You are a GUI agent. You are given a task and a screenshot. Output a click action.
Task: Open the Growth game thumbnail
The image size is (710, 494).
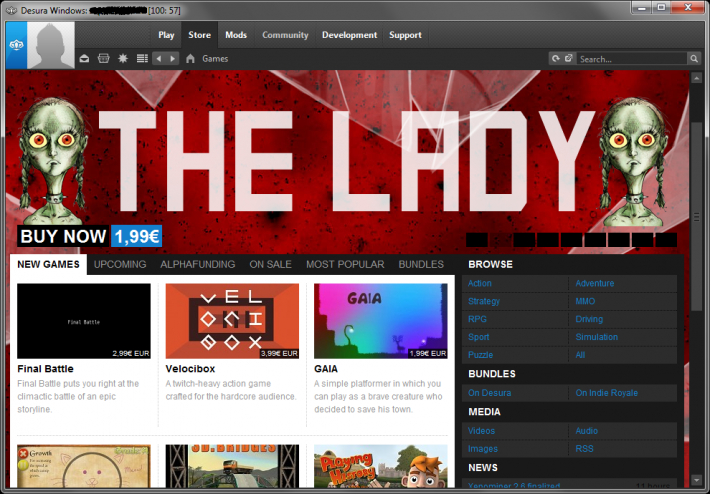(84, 466)
